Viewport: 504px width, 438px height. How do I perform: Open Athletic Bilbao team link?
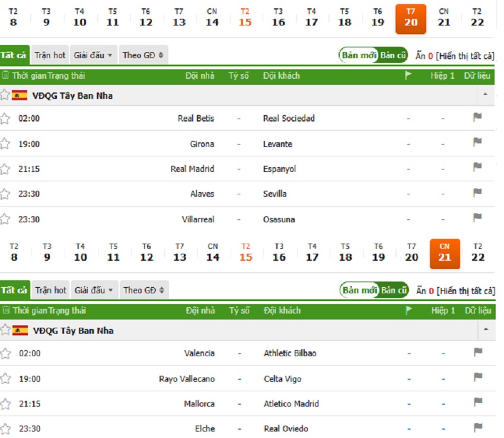(x=290, y=353)
